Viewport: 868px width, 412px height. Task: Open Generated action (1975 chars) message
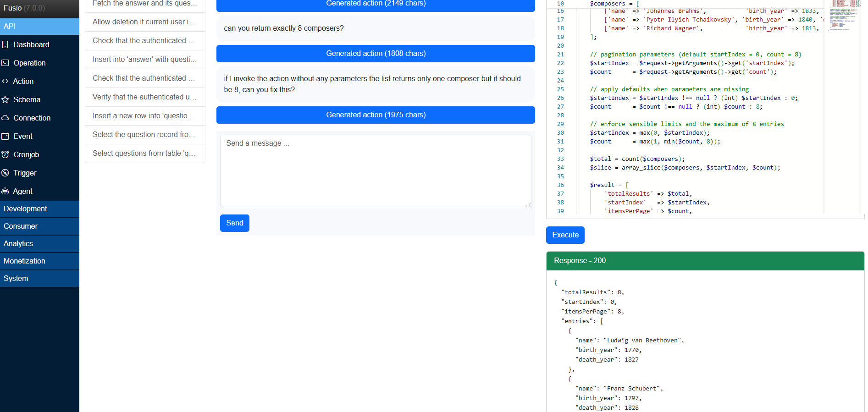pos(376,115)
